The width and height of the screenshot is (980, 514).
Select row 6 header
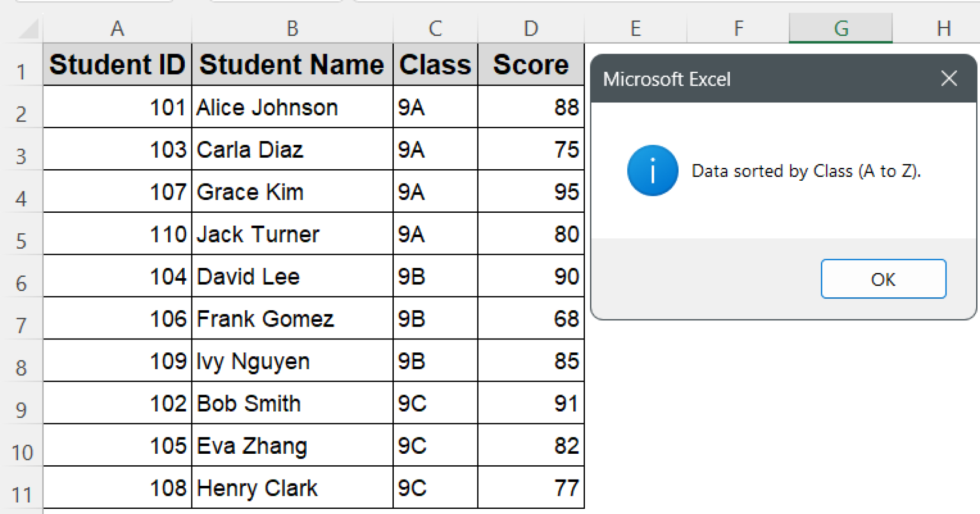21,283
